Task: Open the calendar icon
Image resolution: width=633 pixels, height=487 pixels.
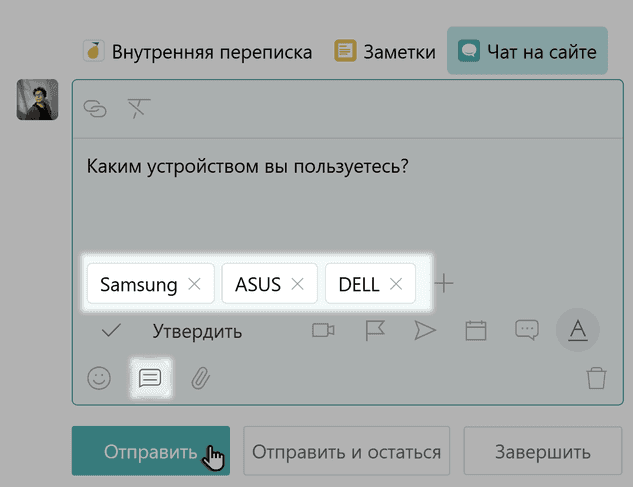Action: [476, 331]
